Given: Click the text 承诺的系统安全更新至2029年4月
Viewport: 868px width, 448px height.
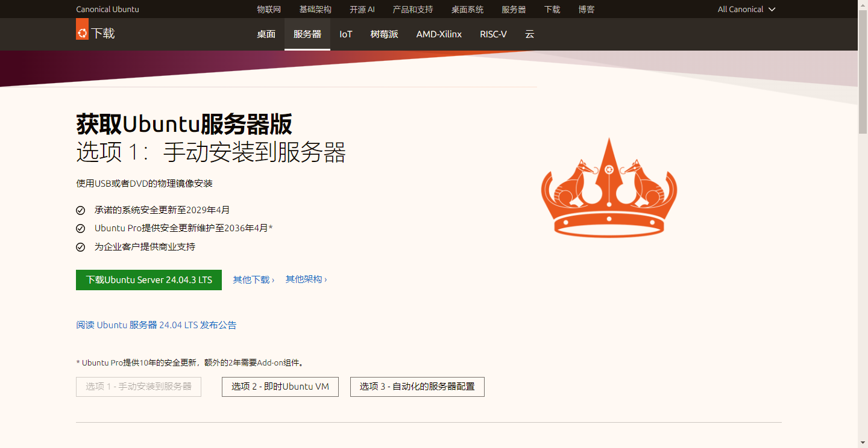Looking at the screenshot, I should click(162, 210).
